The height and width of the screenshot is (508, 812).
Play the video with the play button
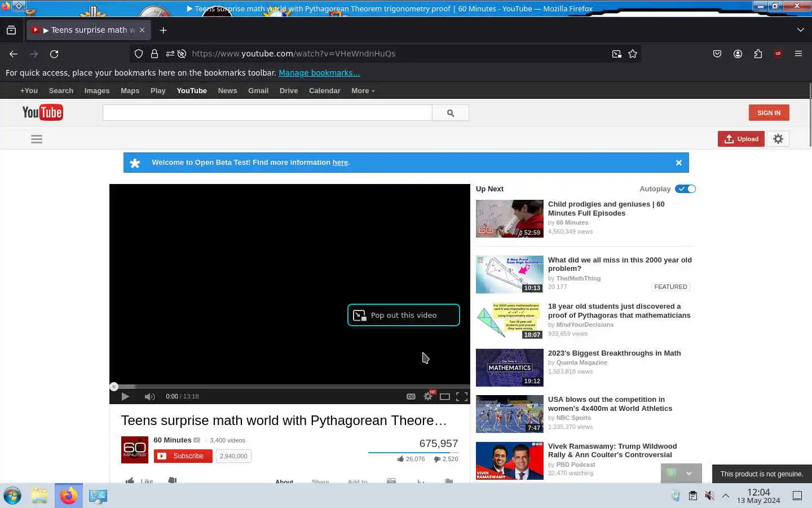[125, 396]
